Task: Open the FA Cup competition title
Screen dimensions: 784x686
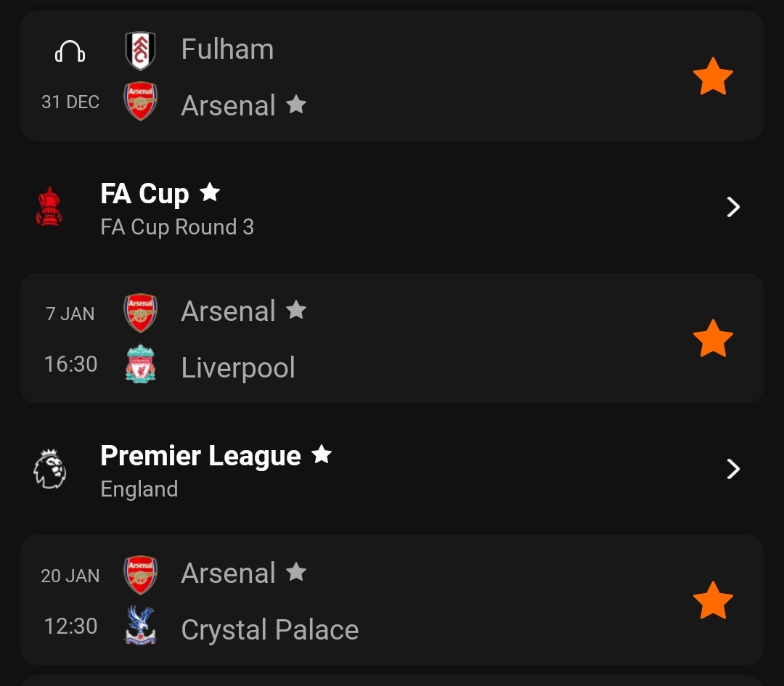Action: (x=144, y=194)
